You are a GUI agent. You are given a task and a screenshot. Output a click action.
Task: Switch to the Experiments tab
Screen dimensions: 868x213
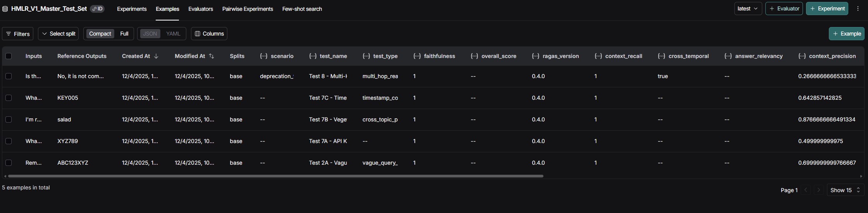pyautogui.click(x=132, y=9)
